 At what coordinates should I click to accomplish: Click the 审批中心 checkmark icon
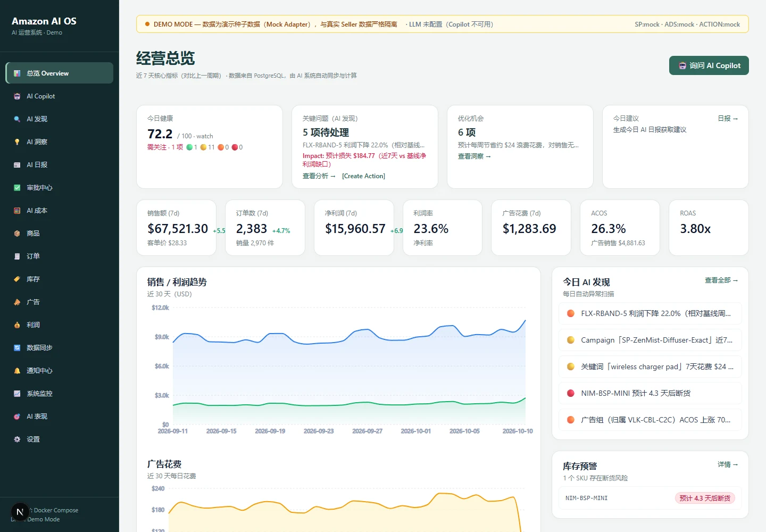pyautogui.click(x=17, y=188)
